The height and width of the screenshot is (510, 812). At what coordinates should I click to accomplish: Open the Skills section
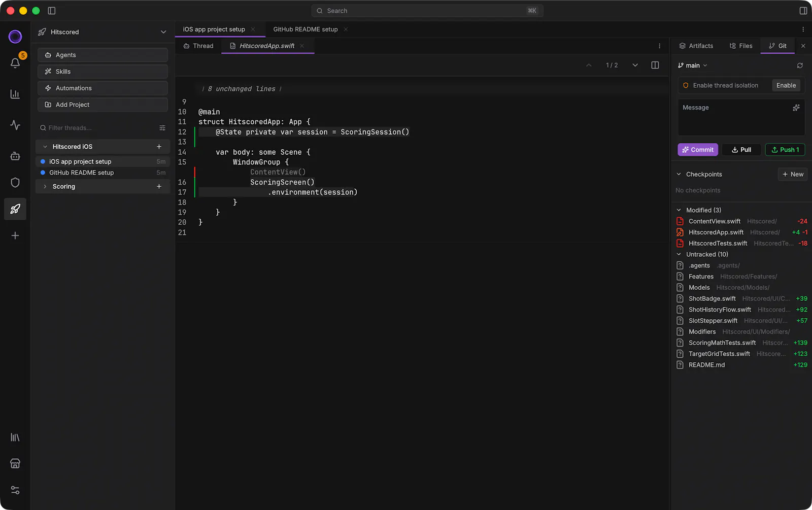pos(103,72)
